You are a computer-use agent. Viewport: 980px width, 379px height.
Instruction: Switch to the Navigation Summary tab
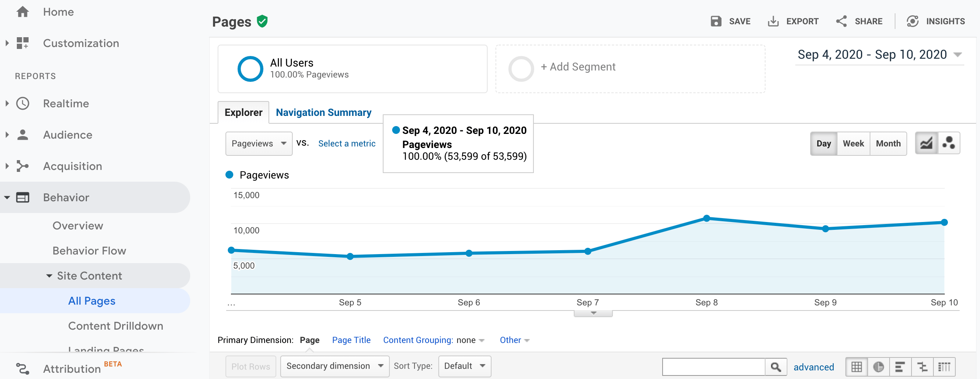324,112
